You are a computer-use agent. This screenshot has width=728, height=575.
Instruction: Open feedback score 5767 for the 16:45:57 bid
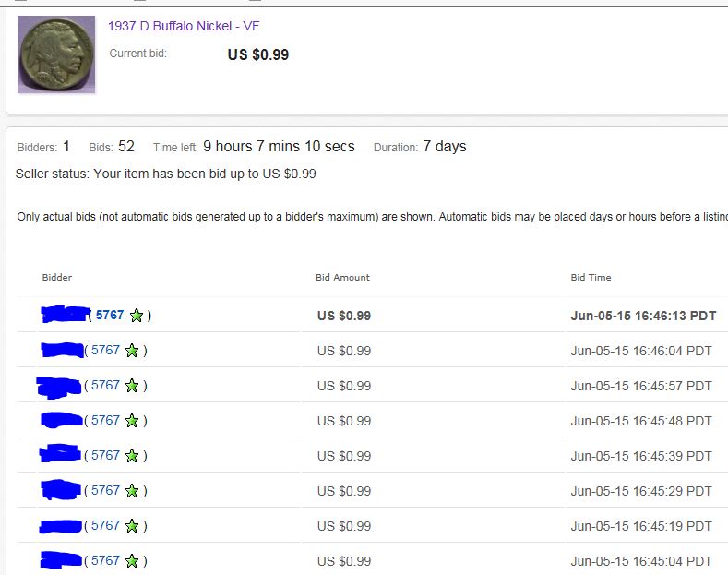pos(105,385)
